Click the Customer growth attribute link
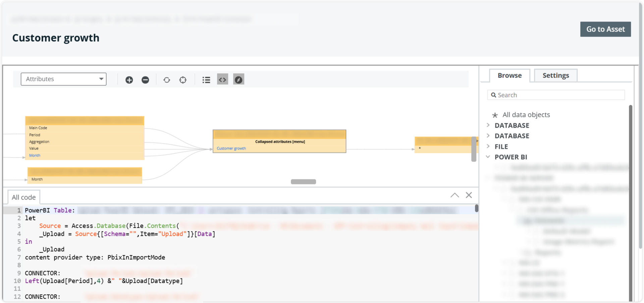Image resolution: width=644 pixels, height=303 pixels. point(231,148)
